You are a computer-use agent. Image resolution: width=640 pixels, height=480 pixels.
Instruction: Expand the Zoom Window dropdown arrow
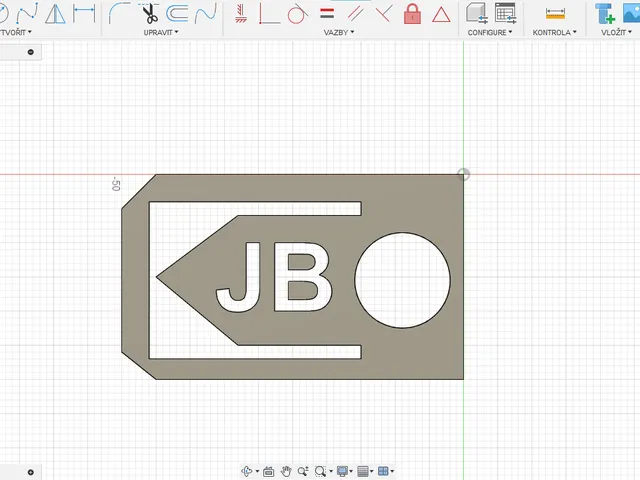331,471
